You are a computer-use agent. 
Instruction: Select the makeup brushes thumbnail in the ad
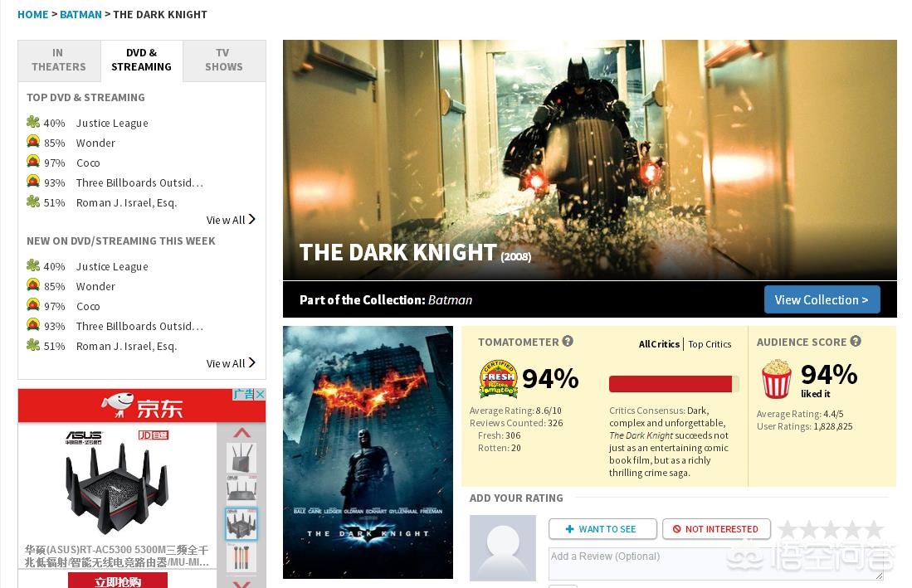[241, 556]
